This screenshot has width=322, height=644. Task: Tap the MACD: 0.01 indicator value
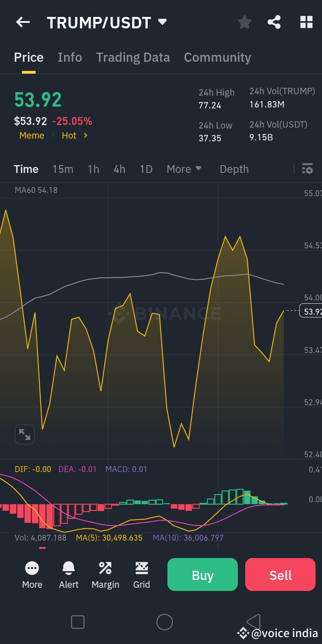126,469
